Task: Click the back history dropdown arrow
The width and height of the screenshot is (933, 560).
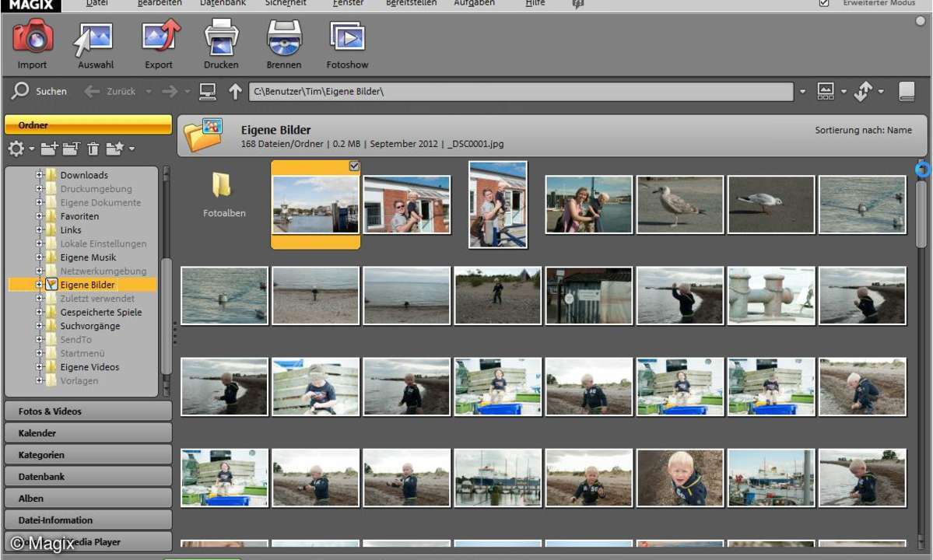Action: 149,92
